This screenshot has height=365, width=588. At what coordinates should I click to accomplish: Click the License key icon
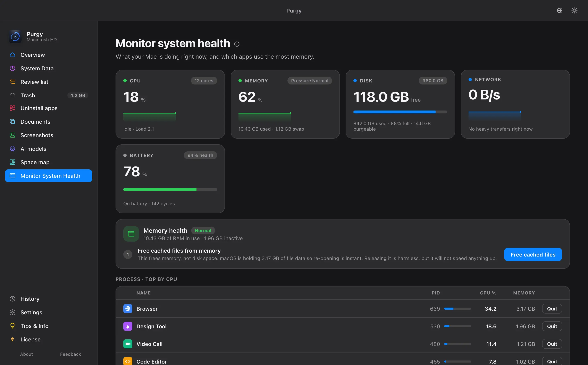12,339
